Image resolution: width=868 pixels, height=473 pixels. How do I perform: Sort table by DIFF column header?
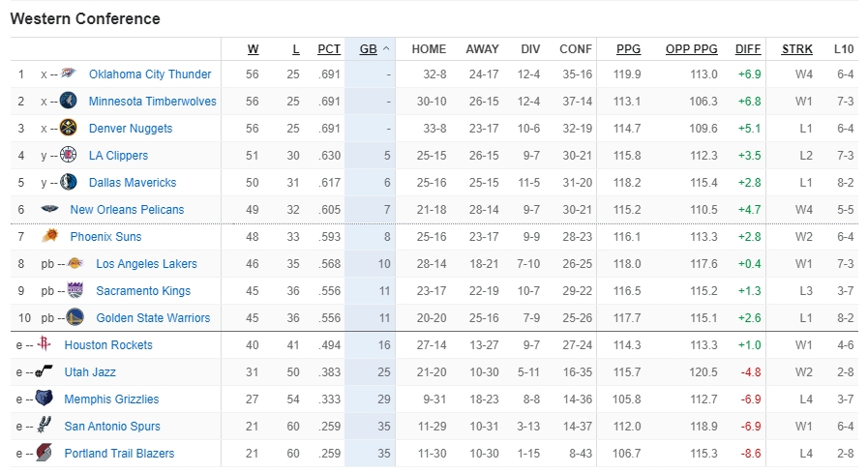[748, 49]
